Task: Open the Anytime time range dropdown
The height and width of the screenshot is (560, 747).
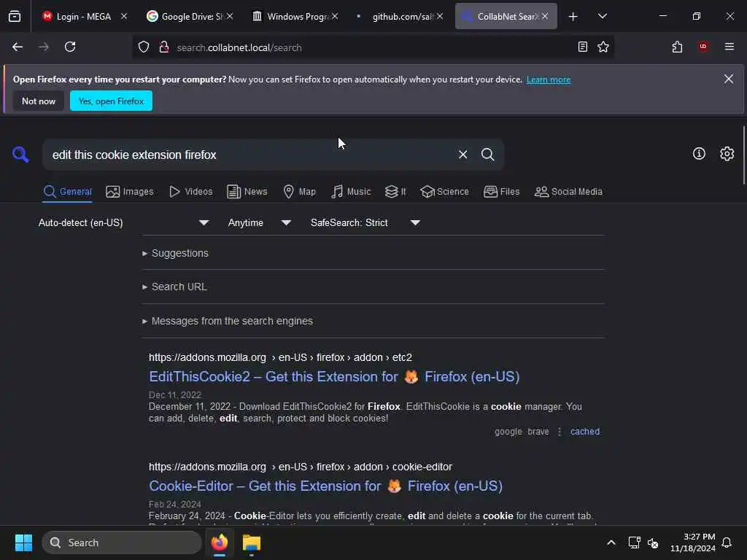Action: [259, 223]
